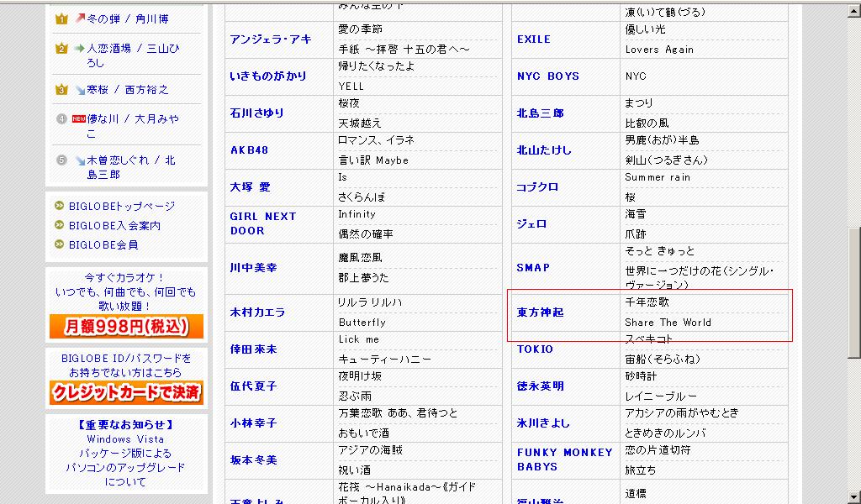Open artist 川中美幸
Image resolution: width=861 pixels, height=504 pixels.
pyautogui.click(x=253, y=268)
